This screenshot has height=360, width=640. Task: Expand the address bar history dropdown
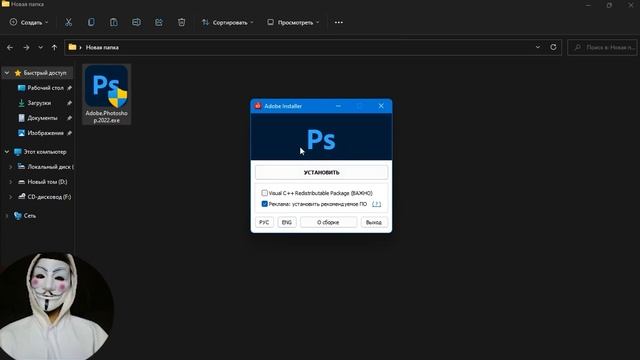(538, 47)
